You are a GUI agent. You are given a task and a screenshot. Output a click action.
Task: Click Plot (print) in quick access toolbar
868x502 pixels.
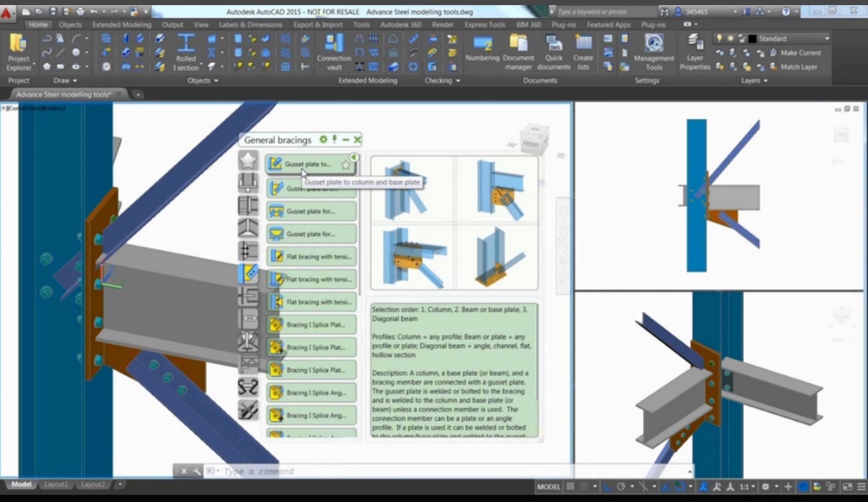(80, 11)
